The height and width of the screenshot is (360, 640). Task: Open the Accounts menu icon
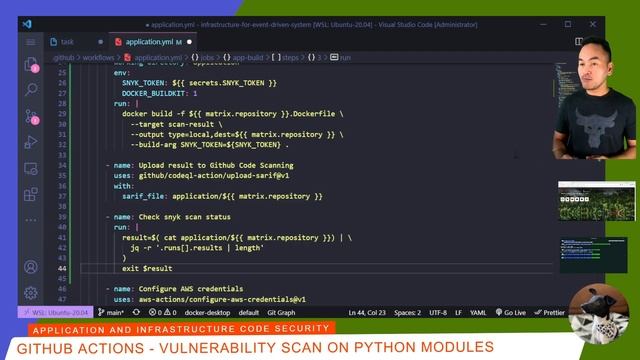[x=31, y=267]
